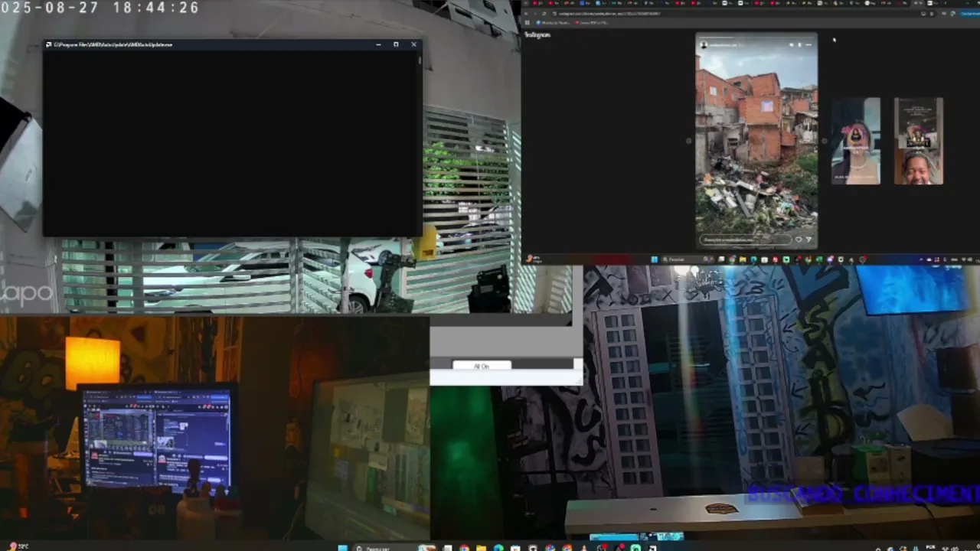Type in the story reply message field
Screen dimensions: 980x551
[x=746, y=240]
